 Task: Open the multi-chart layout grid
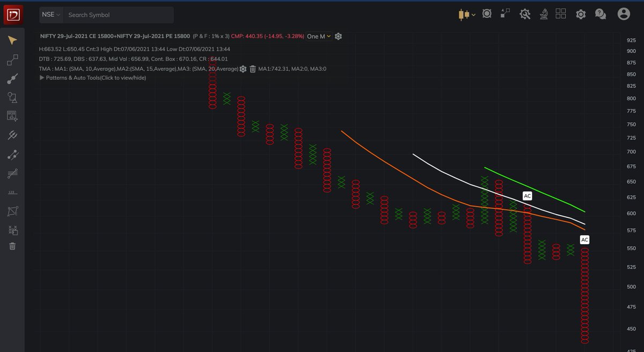click(x=561, y=14)
